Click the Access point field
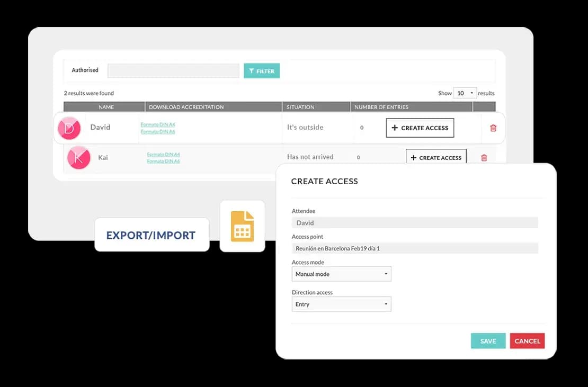588x387 pixels. (415, 248)
